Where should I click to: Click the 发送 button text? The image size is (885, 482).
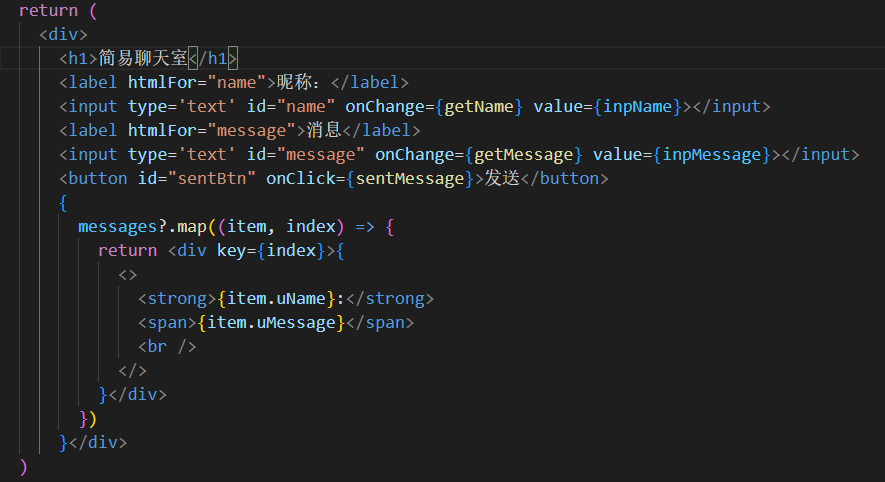click(x=502, y=178)
